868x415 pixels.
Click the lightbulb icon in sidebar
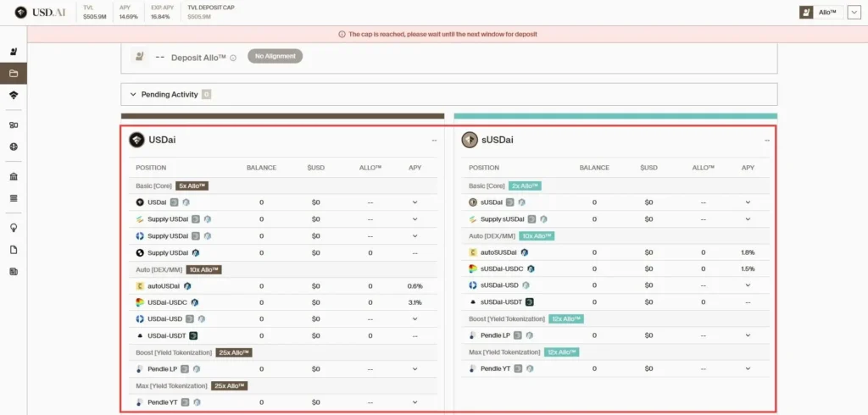(x=14, y=227)
